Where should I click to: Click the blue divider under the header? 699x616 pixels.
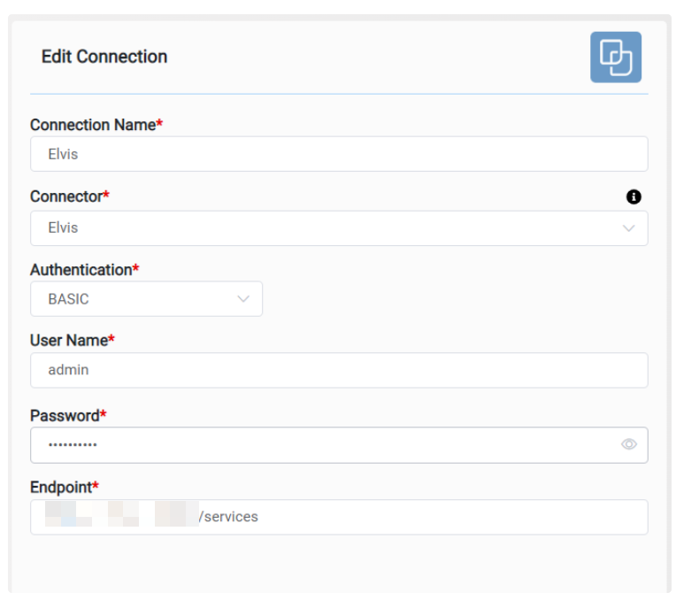pos(339,94)
